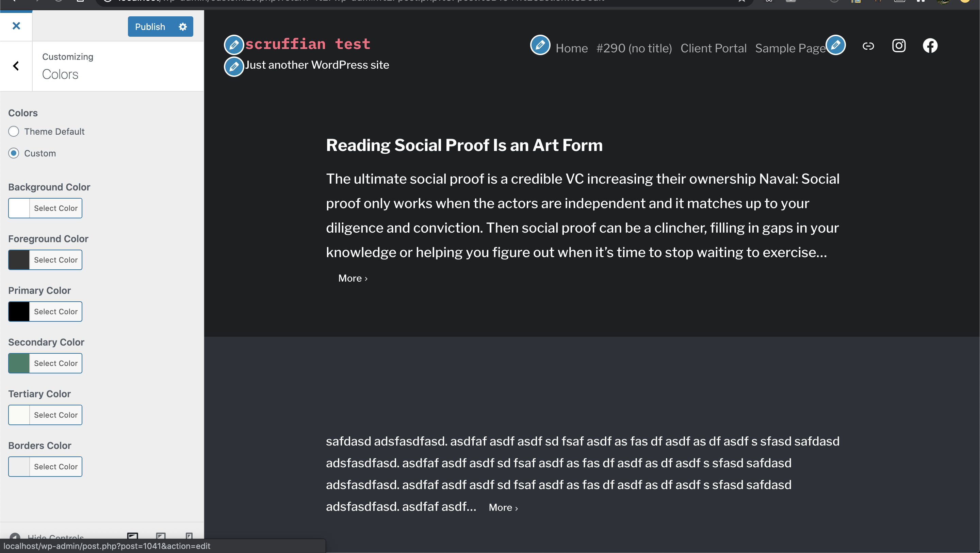Click Select Color for Background Color
The height and width of the screenshot is (553, 980).
coord(55,208)
